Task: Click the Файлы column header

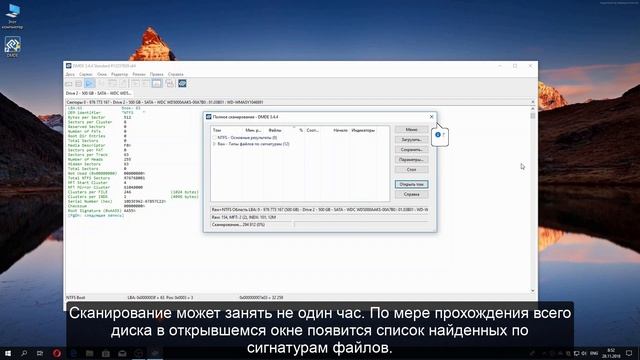Action: point(275,130)
